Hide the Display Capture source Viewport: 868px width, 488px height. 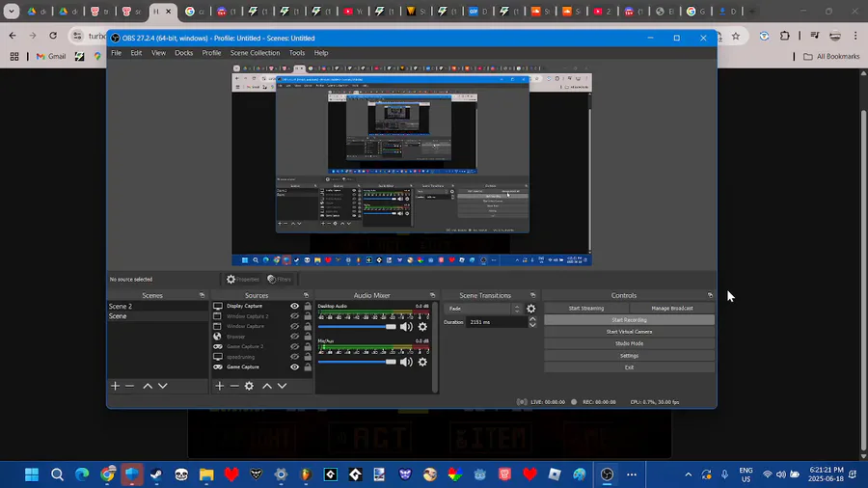click(x=294, y=306)
